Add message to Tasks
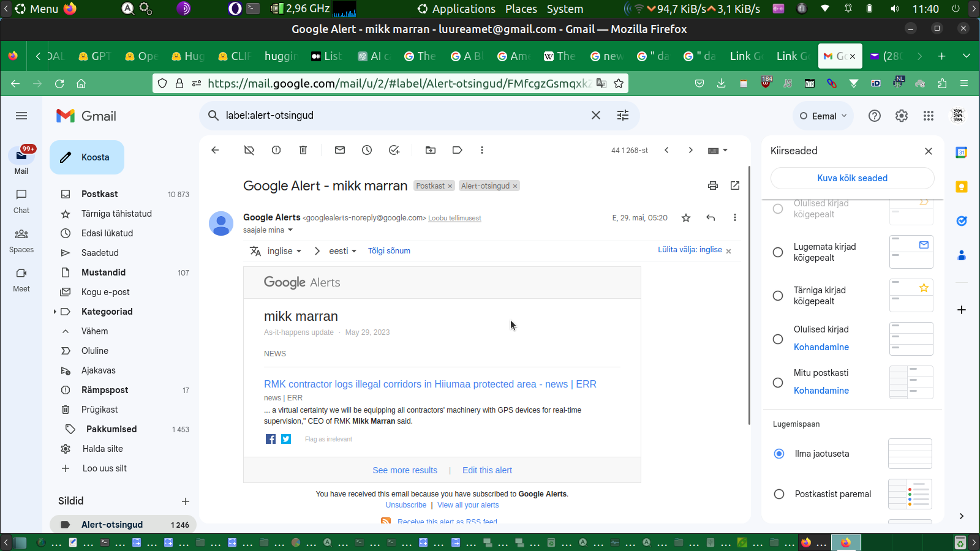 (394, 150)
